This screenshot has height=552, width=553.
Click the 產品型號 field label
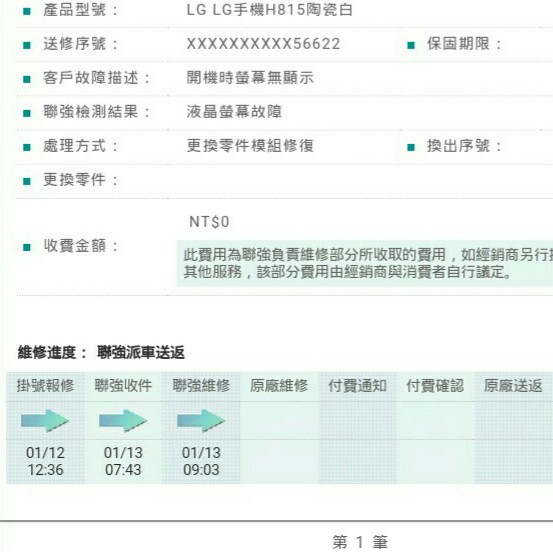tap(80, 10)
